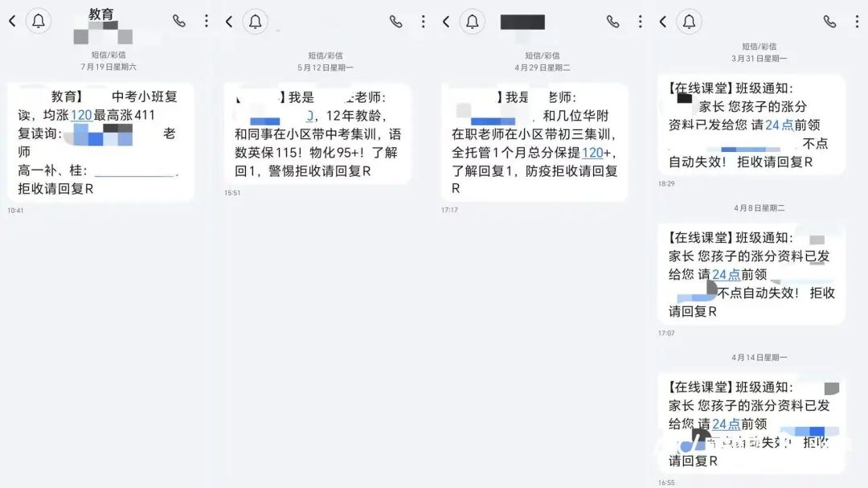Call the sender of the 教育 message
The height and width of the screenshot is (488, 868).
(179, 21)
